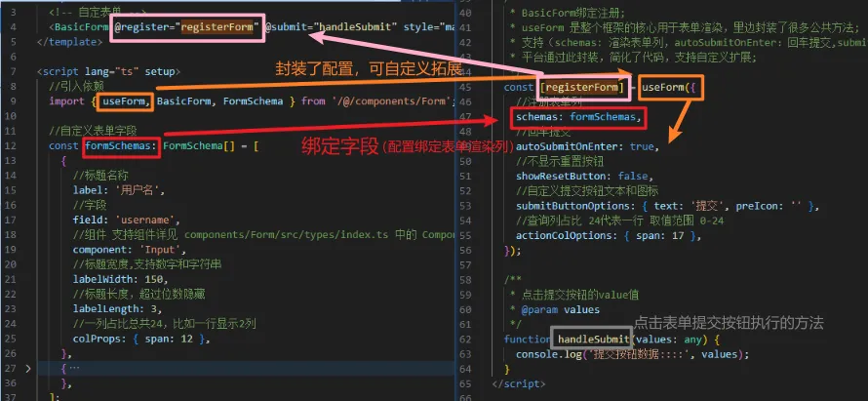Click the "//自定义提交按钮文本和图标" comment

[587, 191]
